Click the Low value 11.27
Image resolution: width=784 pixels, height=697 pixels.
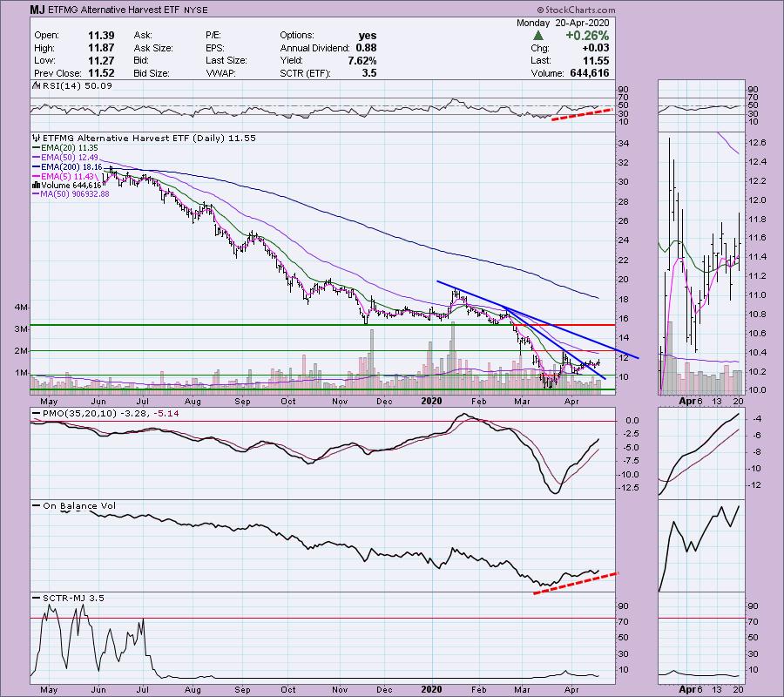pyautogui.click(x=101, y=60)
